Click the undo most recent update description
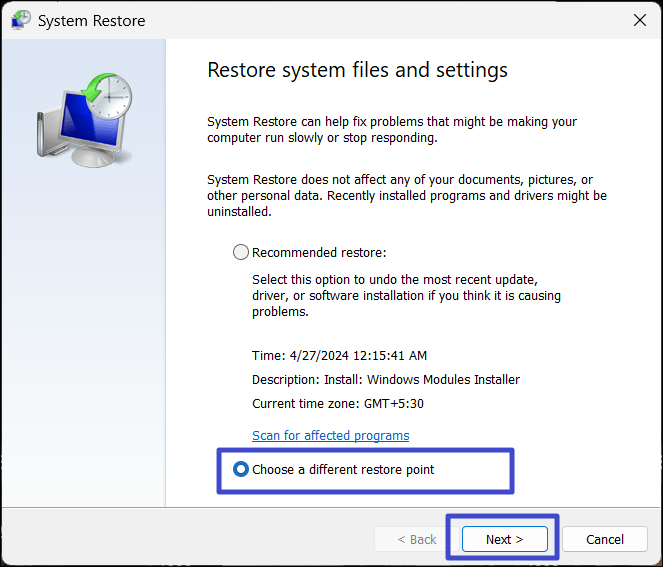This screenshot has width=663, height=567. [x=406, y=296]
